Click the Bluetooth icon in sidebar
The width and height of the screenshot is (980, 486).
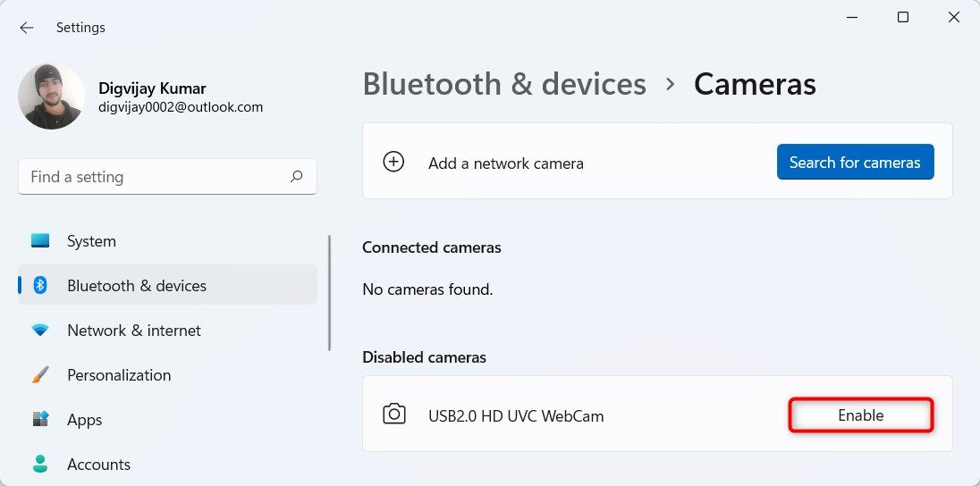coord(40,286)
